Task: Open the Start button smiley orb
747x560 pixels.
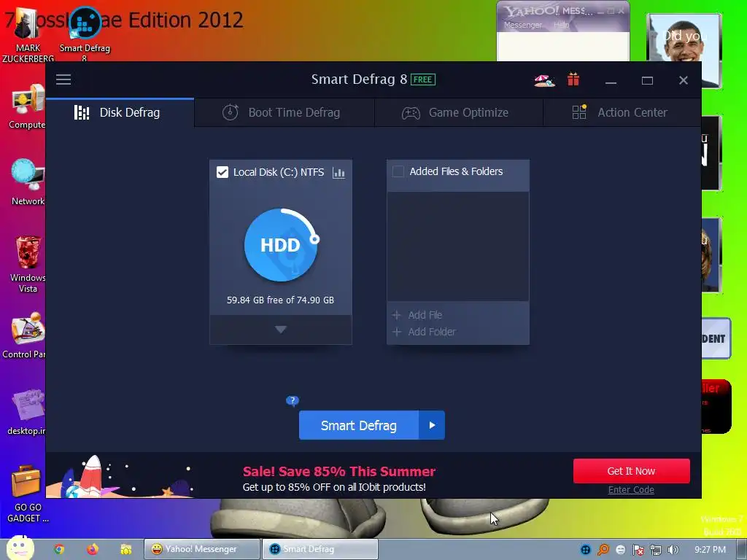Action: tap(20, 548)
